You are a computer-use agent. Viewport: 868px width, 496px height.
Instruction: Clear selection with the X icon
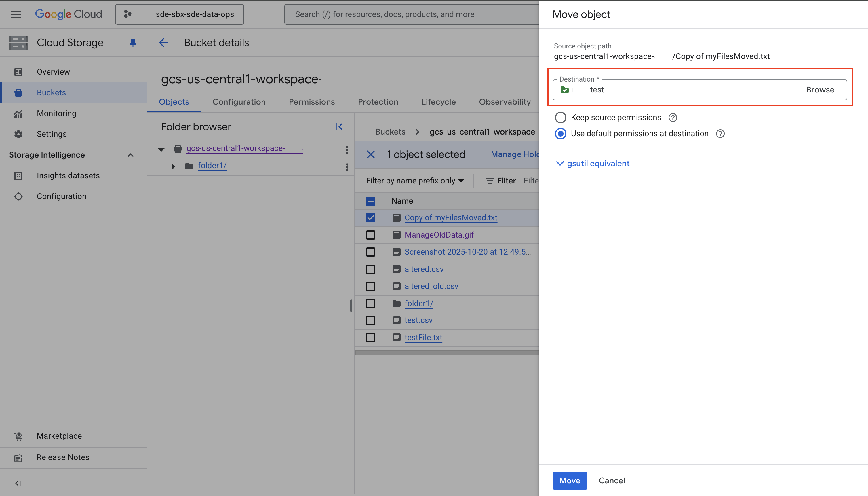[x=370, y=154]
